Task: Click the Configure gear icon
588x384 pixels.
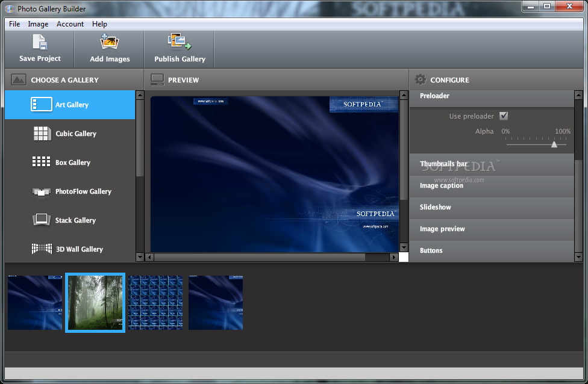Action: coord(421,79)
